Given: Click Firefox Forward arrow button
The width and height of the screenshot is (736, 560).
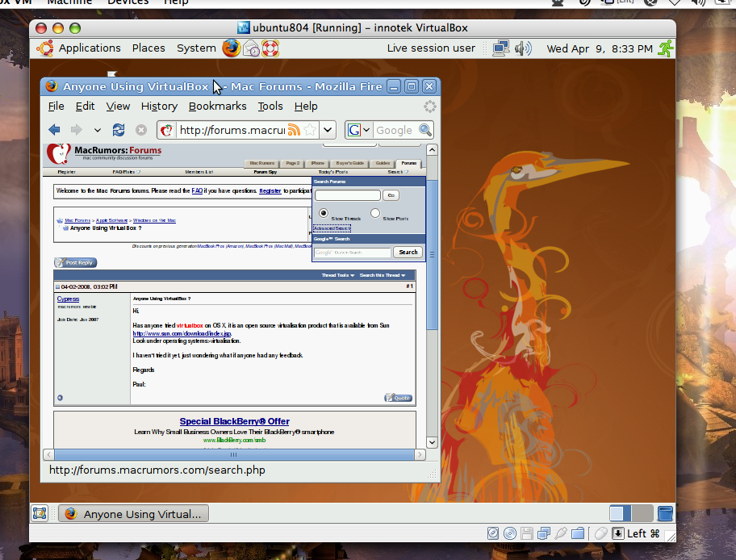Looking at the screenshot, I should click(76, 130).
